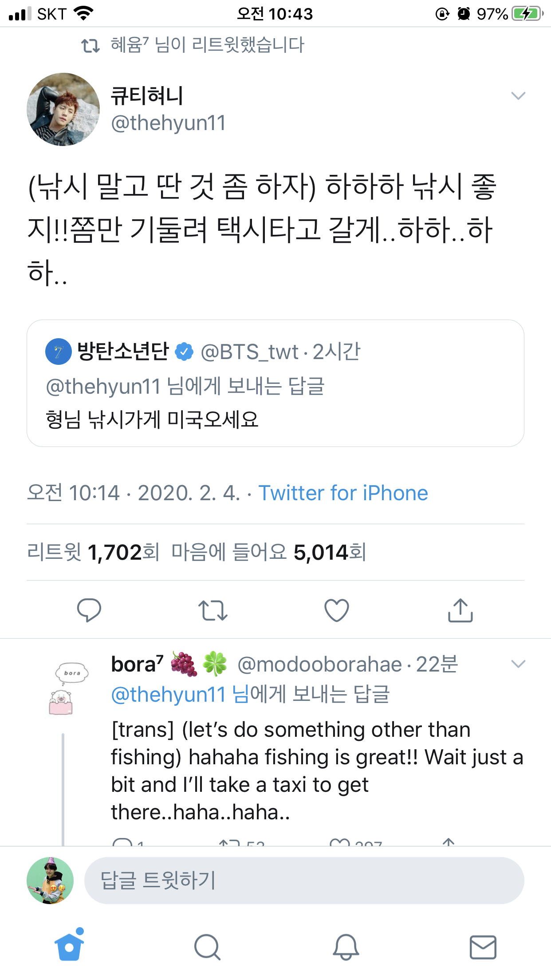Share the tweet via share icon

coord(460,610)
